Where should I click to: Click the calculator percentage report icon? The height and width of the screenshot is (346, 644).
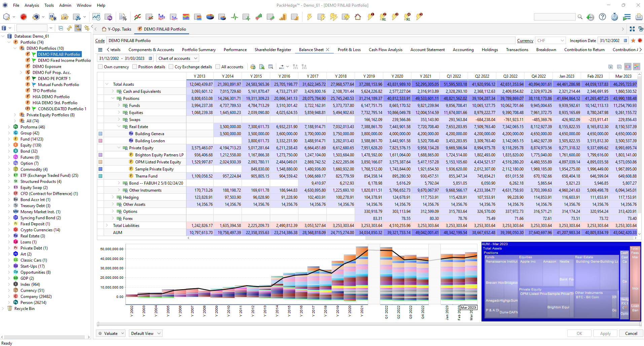click(x=123, y=16)
